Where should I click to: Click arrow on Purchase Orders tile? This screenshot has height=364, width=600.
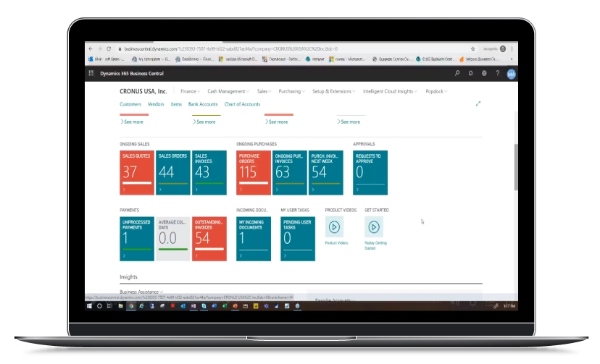(241, 190)
